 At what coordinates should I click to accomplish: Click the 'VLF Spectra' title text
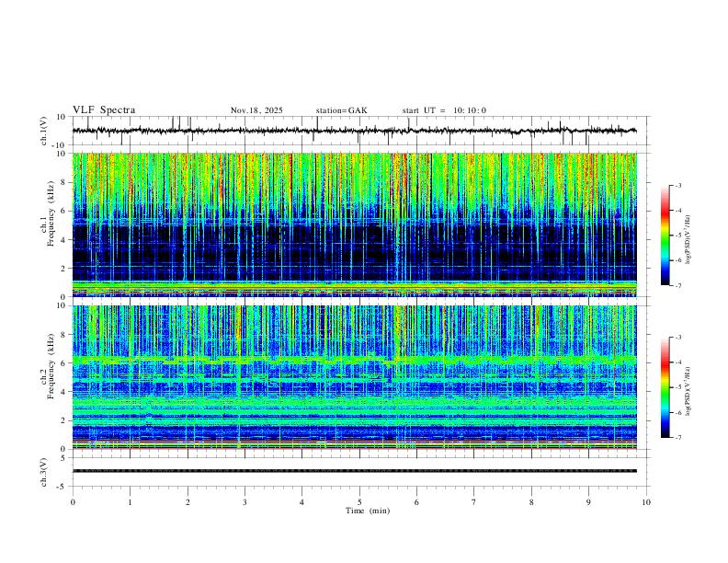(104, 110)
